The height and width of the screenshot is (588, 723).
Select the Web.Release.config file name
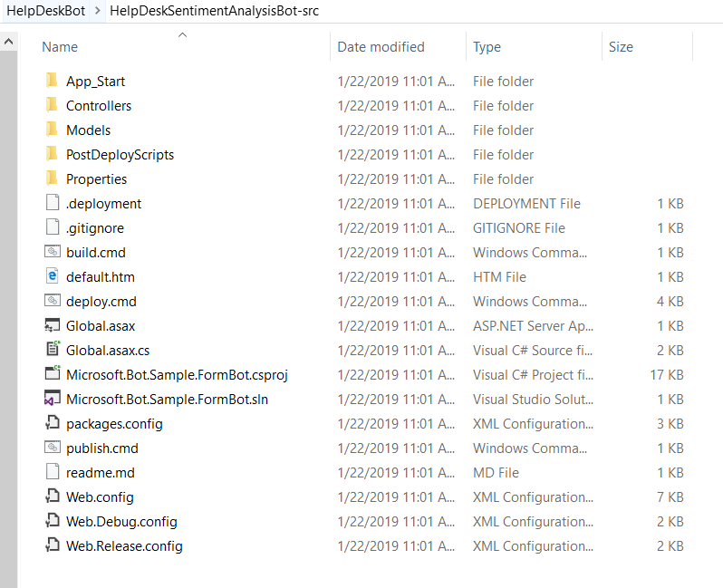tap(124, 545)
